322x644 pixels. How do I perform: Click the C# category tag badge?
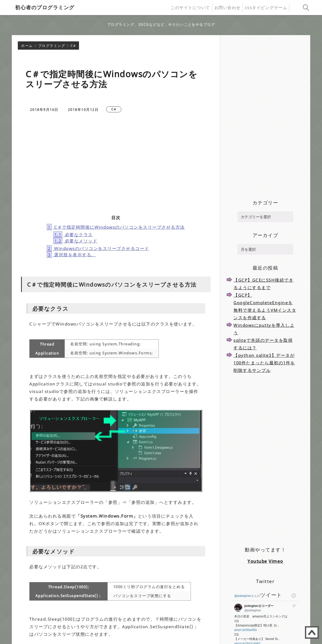114,109
